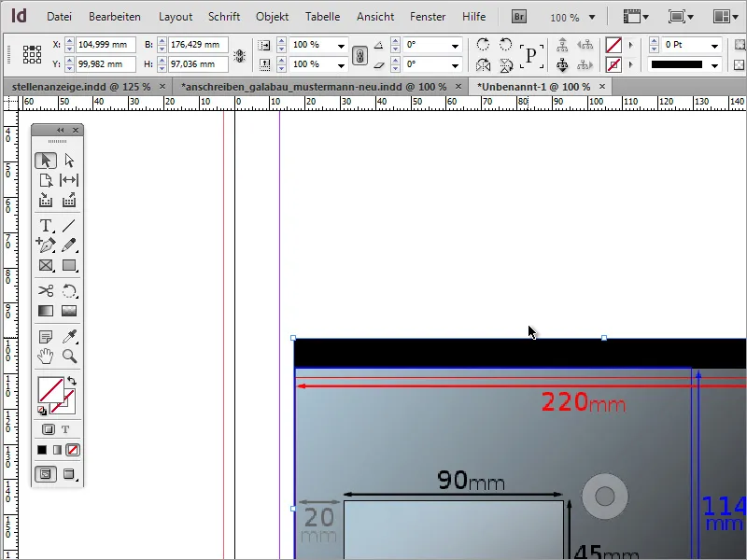
Task: Open the Layout menu
Action: [x=176, y=17]
